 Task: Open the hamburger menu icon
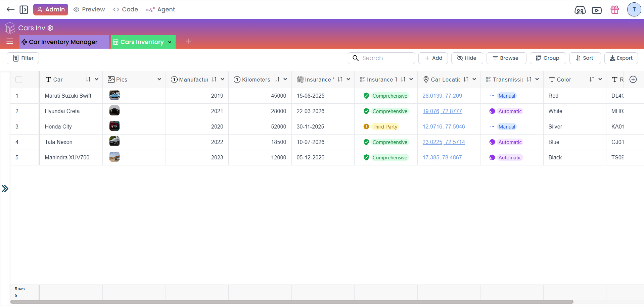click(x=10, y=42)
